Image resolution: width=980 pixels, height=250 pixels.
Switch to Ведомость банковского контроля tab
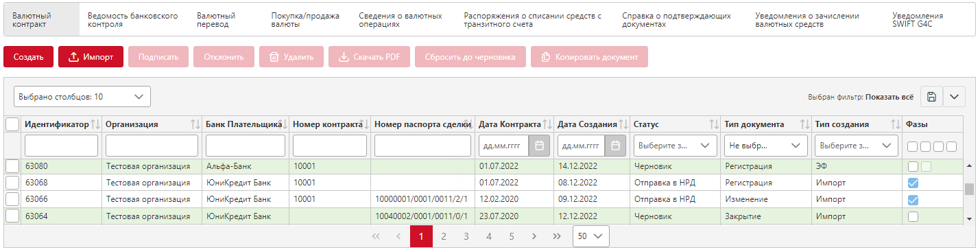[133, 20]
